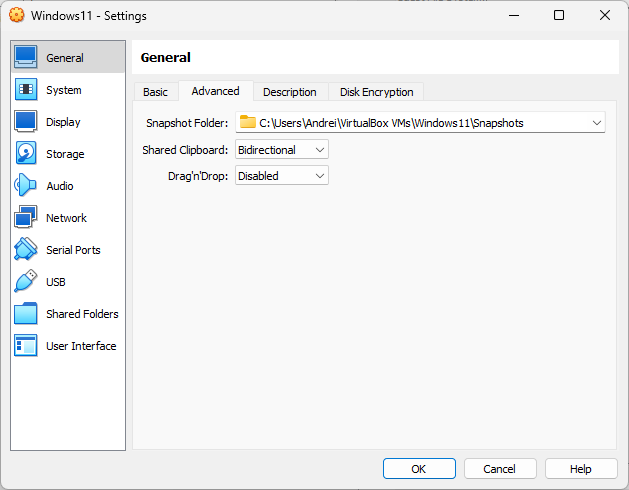Click the yellow folder icon in Snapshot Folder
The height and width of the screenshot is (490, 629).
tap(248, 122)
